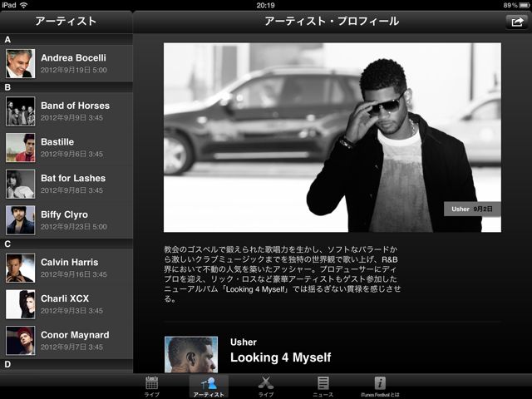Viewport: 532px width, 399px height.
Task: Tap Bastille thumbnail photo
Action: pos(20,148)
